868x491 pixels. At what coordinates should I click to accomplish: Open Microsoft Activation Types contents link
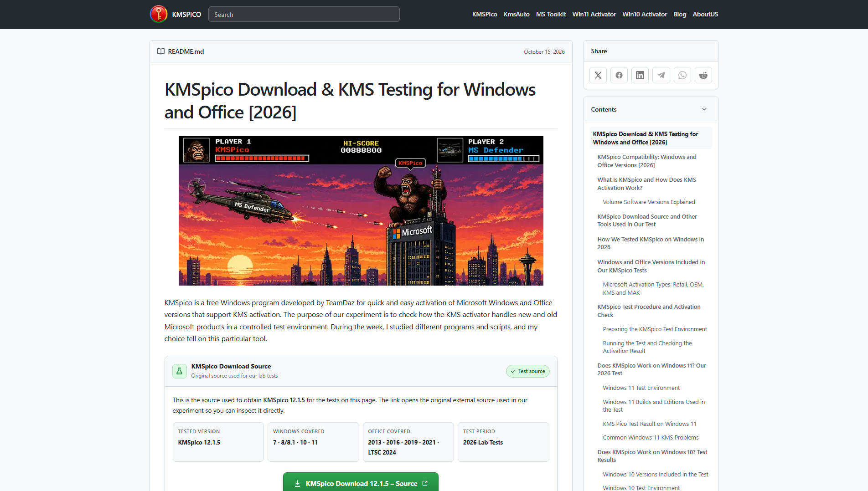[653, 288]
